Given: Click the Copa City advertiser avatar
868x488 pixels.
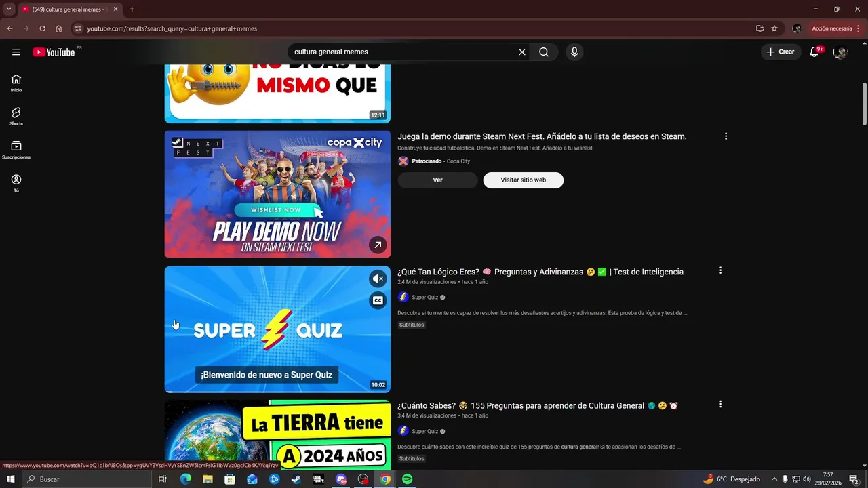Looking at the screenshot, I should 403,161.
